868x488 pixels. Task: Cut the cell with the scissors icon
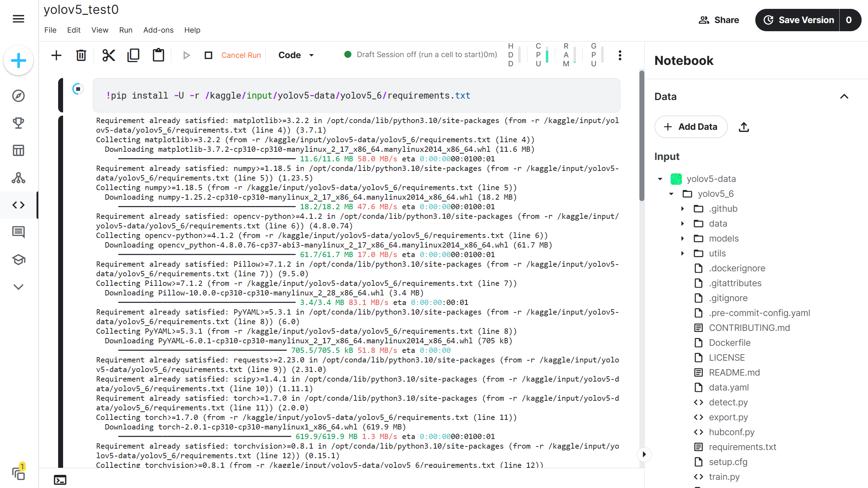point(108,55)
